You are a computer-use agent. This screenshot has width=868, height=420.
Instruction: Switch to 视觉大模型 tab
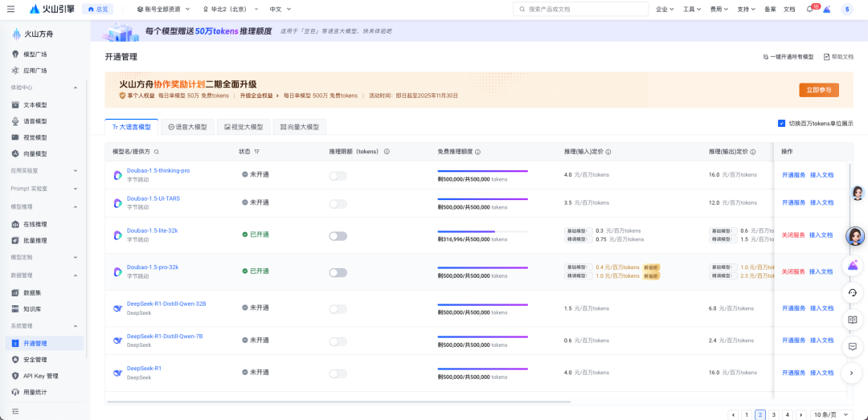[244, 127]
